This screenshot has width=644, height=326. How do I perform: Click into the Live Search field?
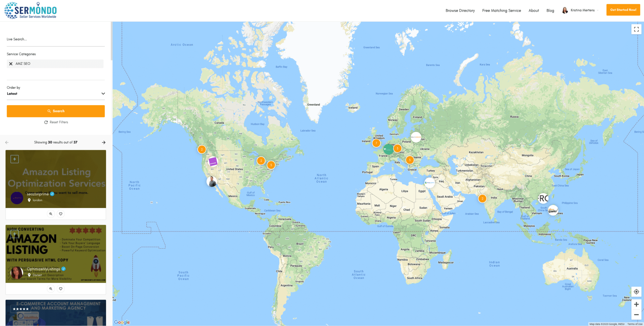[x=56, y=39]
